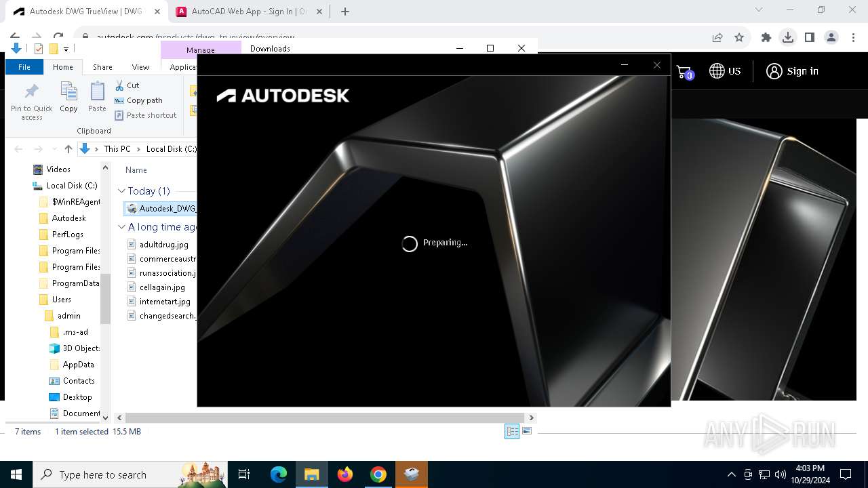868x488 pixels.
Task: Open Chrome profile avatar icon
Action: click(831, 38)
